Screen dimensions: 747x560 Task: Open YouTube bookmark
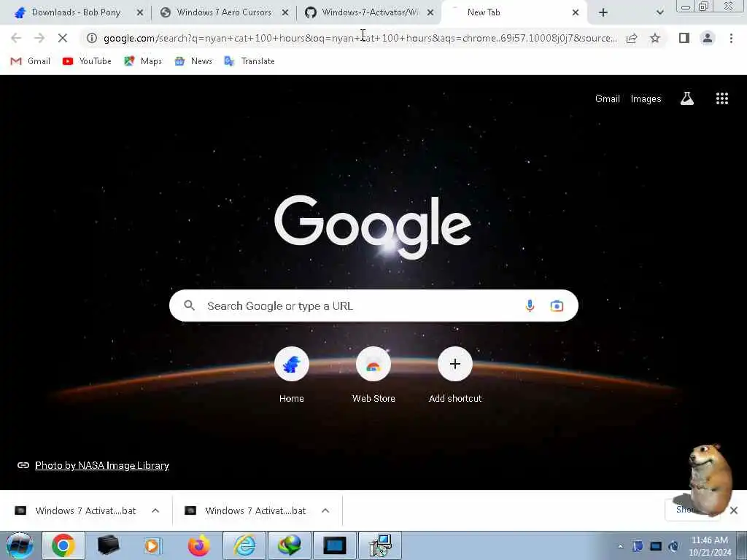click(x=87, y=61)
